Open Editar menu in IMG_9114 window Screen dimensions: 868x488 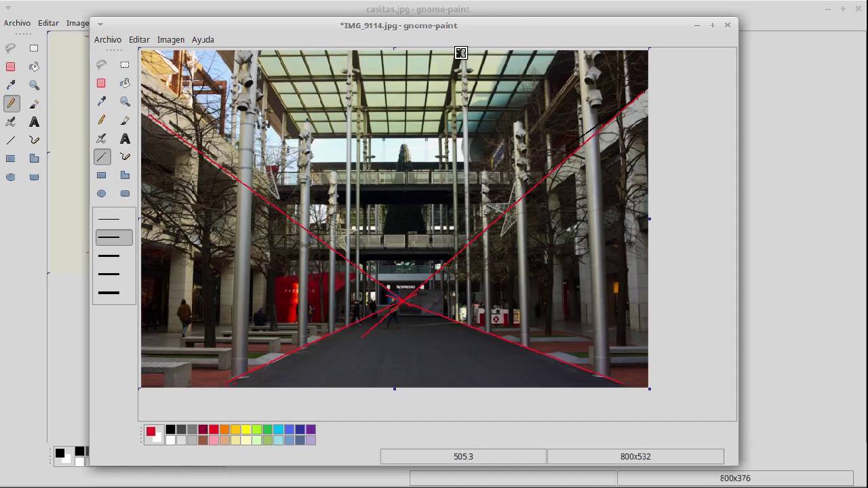[x=139, y=40]
